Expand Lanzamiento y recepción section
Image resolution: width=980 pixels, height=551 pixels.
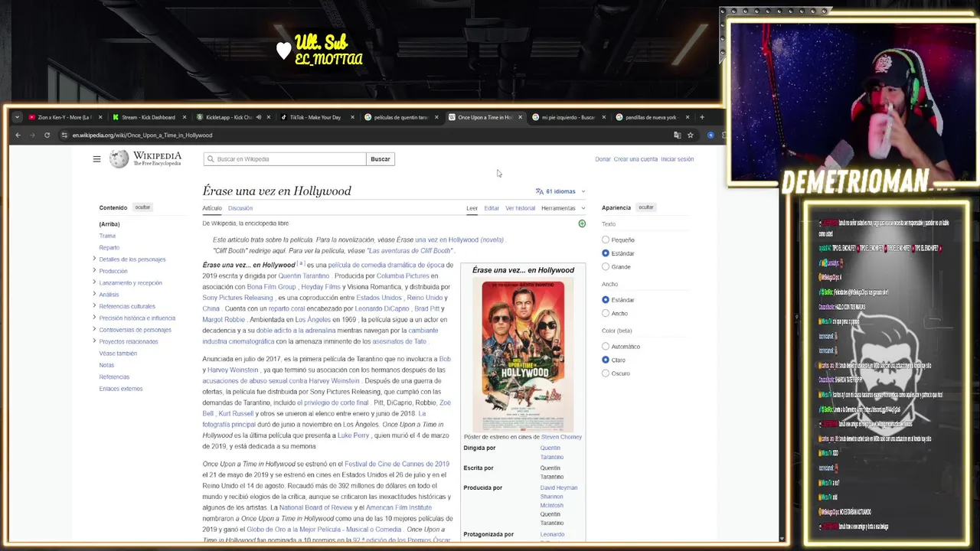tap(94, 282)
